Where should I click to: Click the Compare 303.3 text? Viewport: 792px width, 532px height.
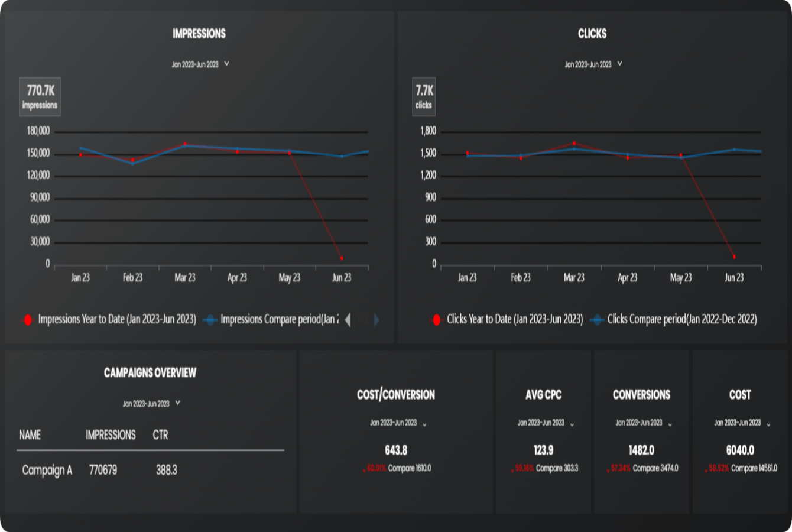pos(557,468)
